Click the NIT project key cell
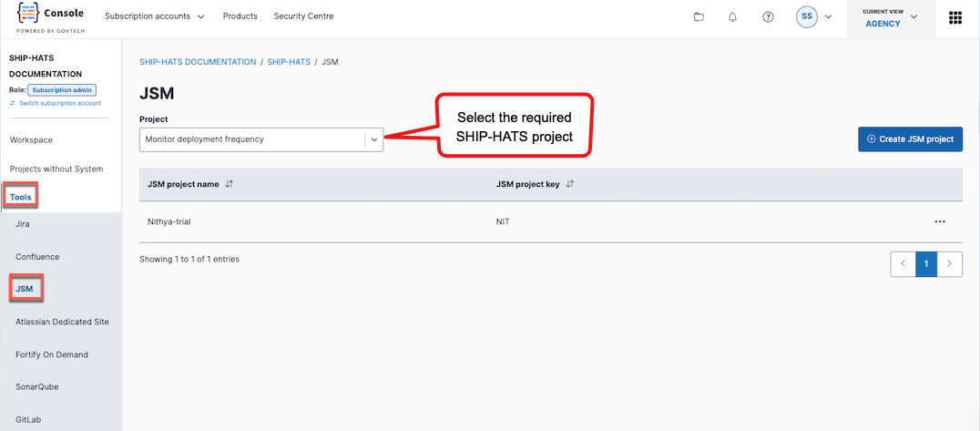This screenshot has height=431, width=980. tap(503, 221)
